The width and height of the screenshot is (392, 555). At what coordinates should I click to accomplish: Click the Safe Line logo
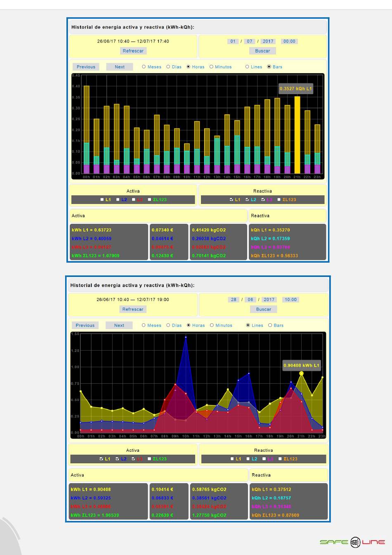coord(352,542)
